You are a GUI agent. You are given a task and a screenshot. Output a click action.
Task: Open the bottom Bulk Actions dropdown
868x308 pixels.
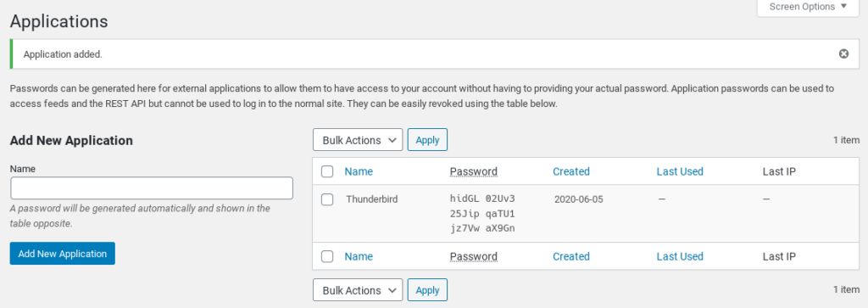(x=358, y=290)
